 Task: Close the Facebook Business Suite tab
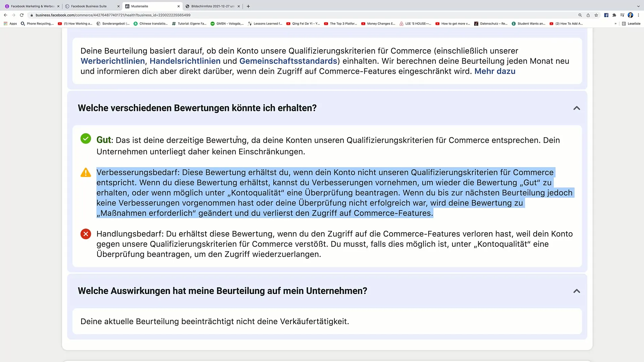click(118, 6)
